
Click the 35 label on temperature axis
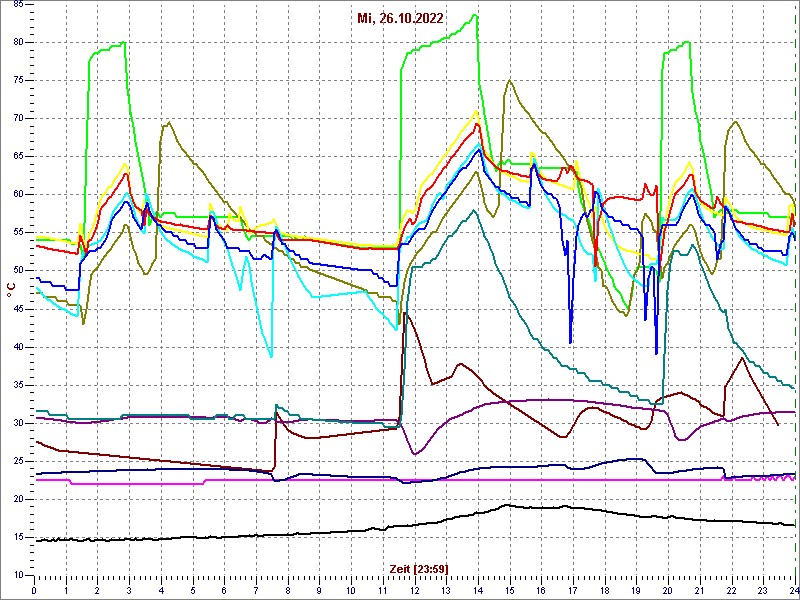[17, 385]
